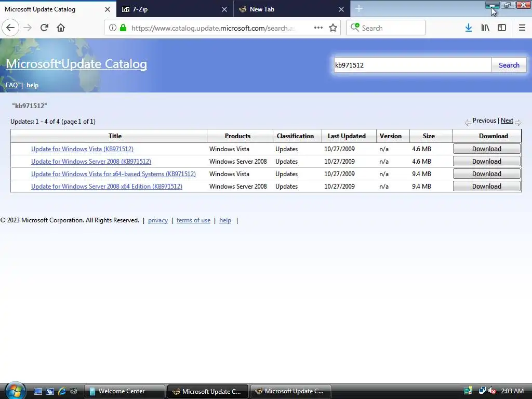Click the network tray icon

point(482,391)
